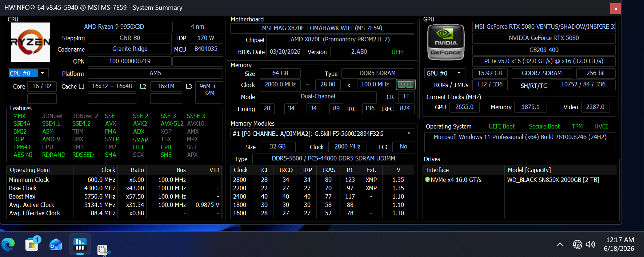Click the Video clock 2287.0 value
Screen dimensions: 644x257
pos(595,107)
